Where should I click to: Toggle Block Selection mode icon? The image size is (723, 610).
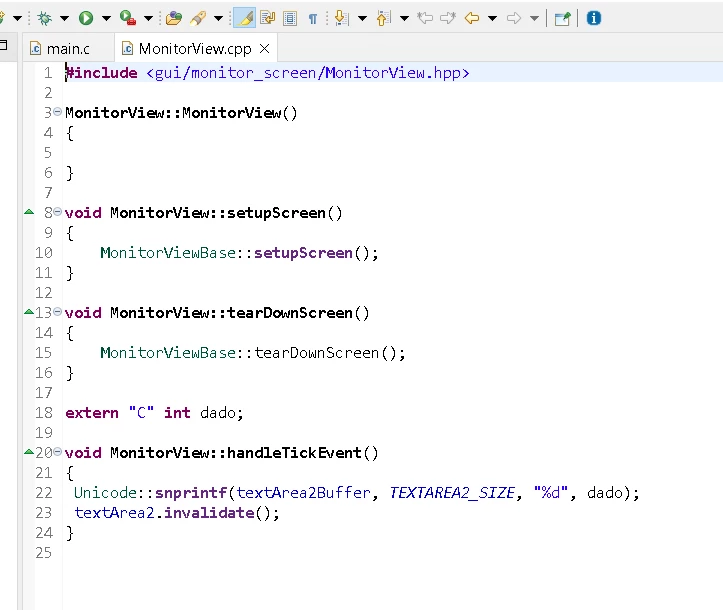point(290,18)
